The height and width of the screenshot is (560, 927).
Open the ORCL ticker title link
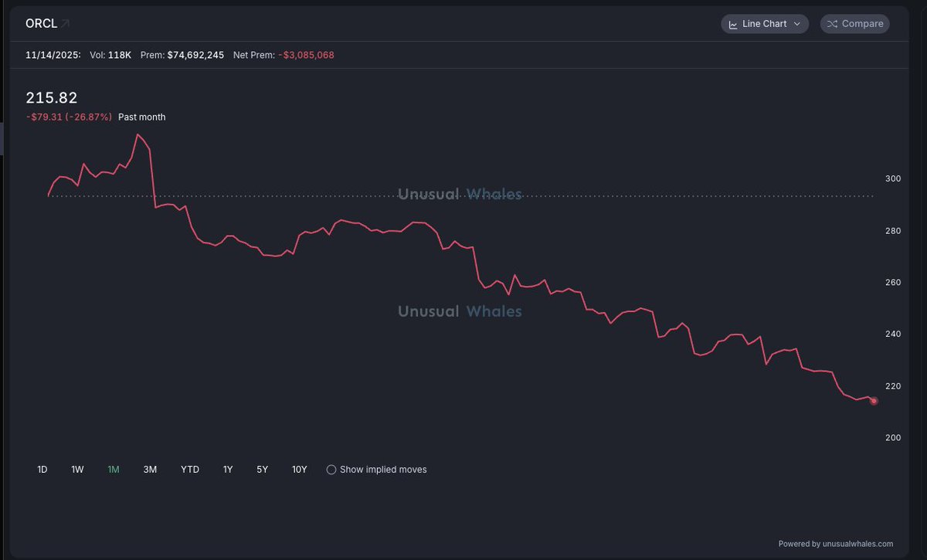coord(42,24)
